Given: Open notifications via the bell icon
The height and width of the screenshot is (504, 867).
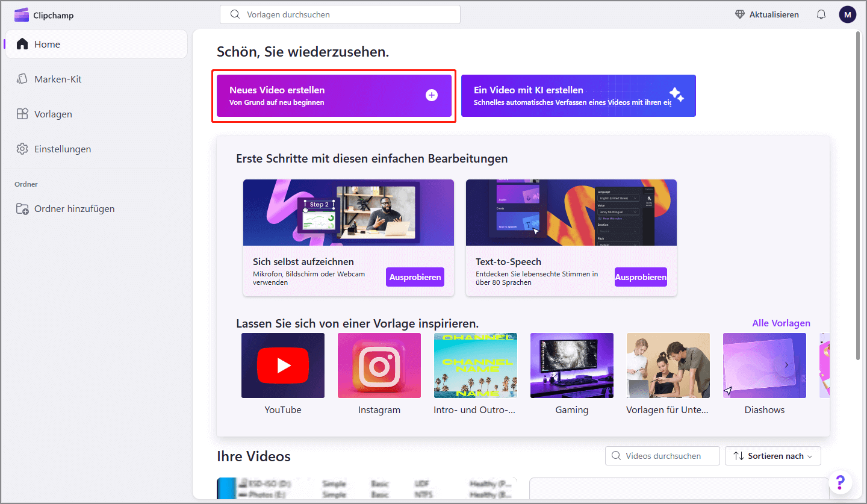Looking at the screenshot, I should (x=821, y=14).
